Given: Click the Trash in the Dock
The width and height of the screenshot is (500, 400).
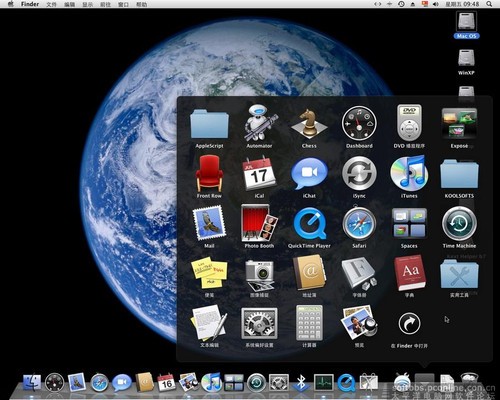Looking at the screenshot, I should 470,382.
